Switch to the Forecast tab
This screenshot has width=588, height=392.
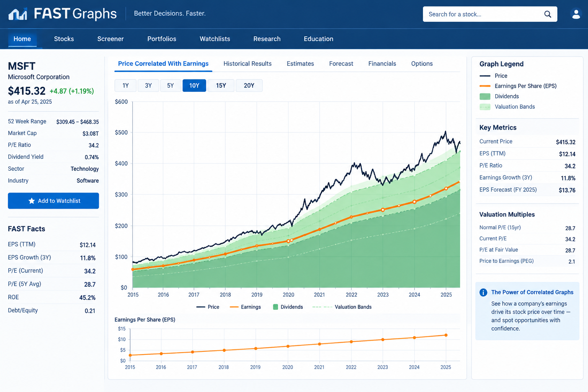(x=341, y=64)
